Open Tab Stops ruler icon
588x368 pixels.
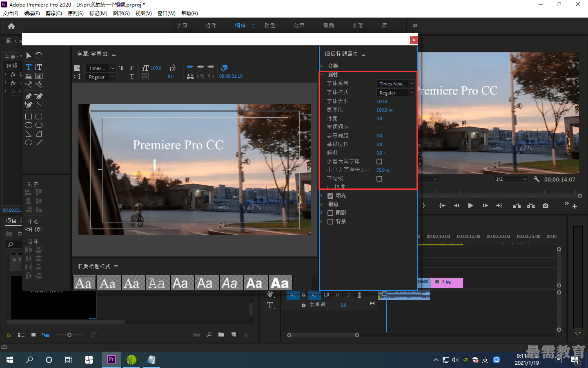[x=190, y=76]
